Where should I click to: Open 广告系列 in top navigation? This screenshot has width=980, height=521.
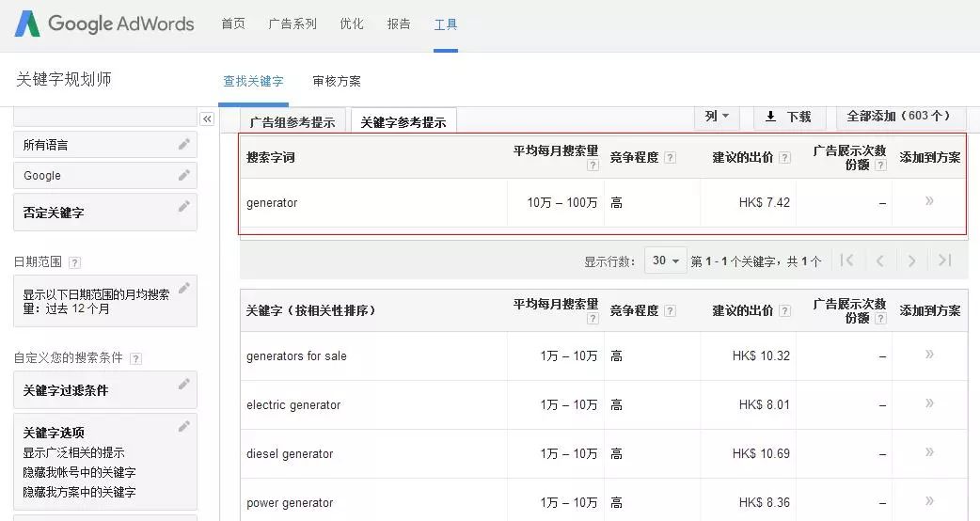click(292, 24)
